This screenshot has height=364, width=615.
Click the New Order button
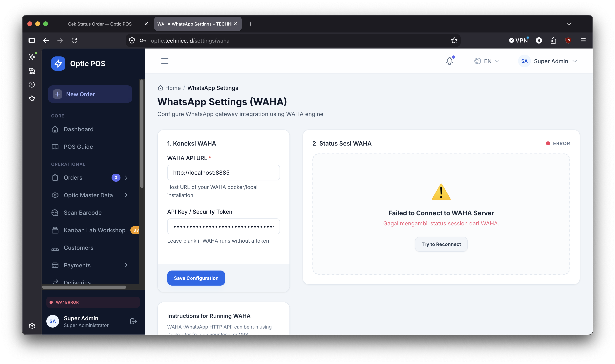coord(90,94)
